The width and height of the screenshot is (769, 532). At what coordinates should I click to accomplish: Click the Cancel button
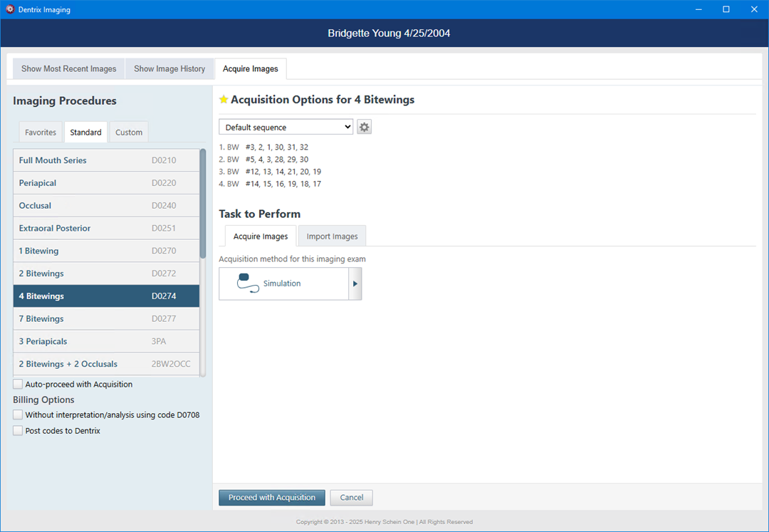pyautogui.click(x=352, y=497)
